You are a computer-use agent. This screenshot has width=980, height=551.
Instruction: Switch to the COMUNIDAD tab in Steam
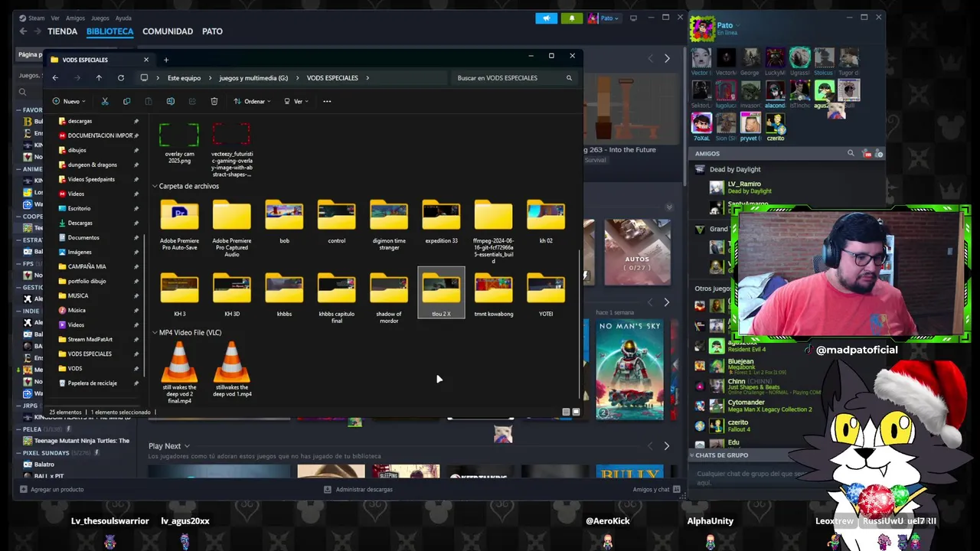[x=168, y=31]
